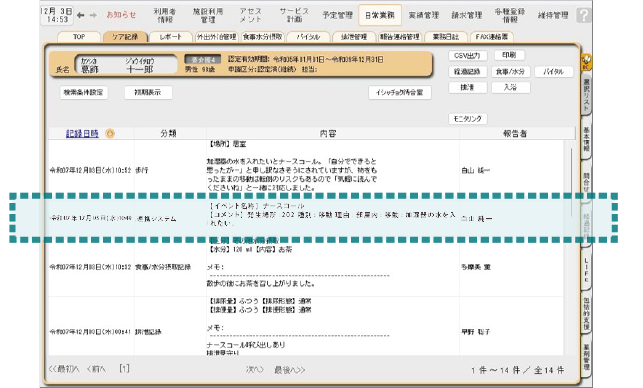
Task: Open the LIFE side tab
Action: 586,269
